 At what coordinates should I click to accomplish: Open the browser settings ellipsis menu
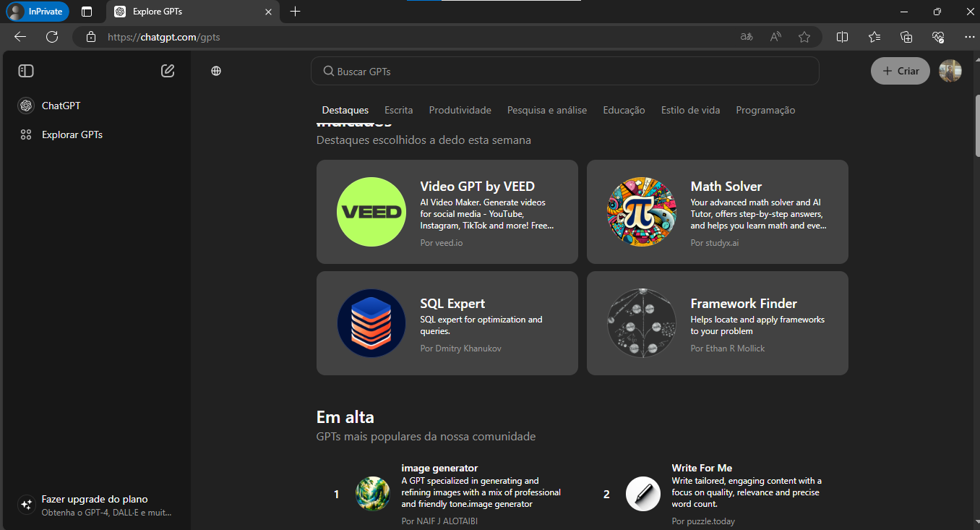[x=970, y=37]
